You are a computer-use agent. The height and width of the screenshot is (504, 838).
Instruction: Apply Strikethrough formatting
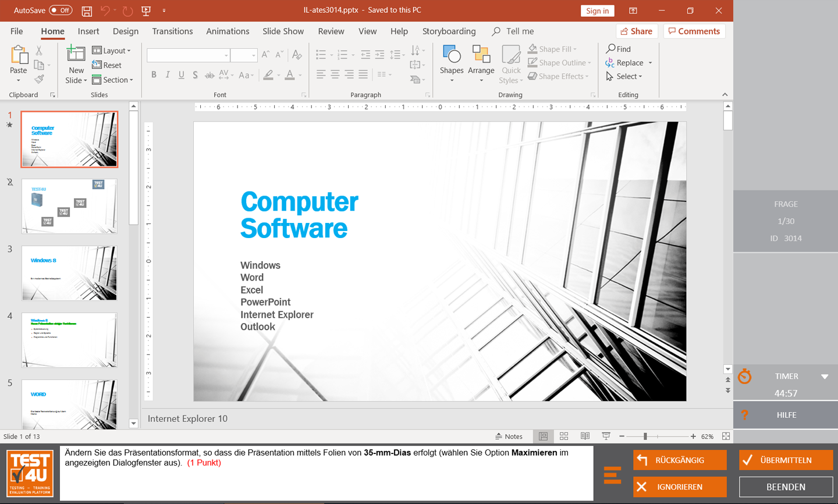209,74
